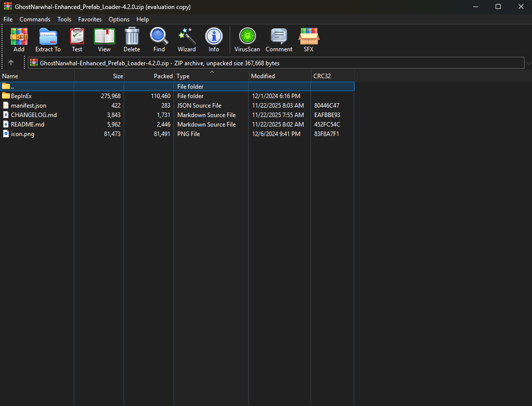Image resolution: width=532 pixels, height=406 pixels.
Task: Sort the list by Packed column
Action: tap(149, 76)
